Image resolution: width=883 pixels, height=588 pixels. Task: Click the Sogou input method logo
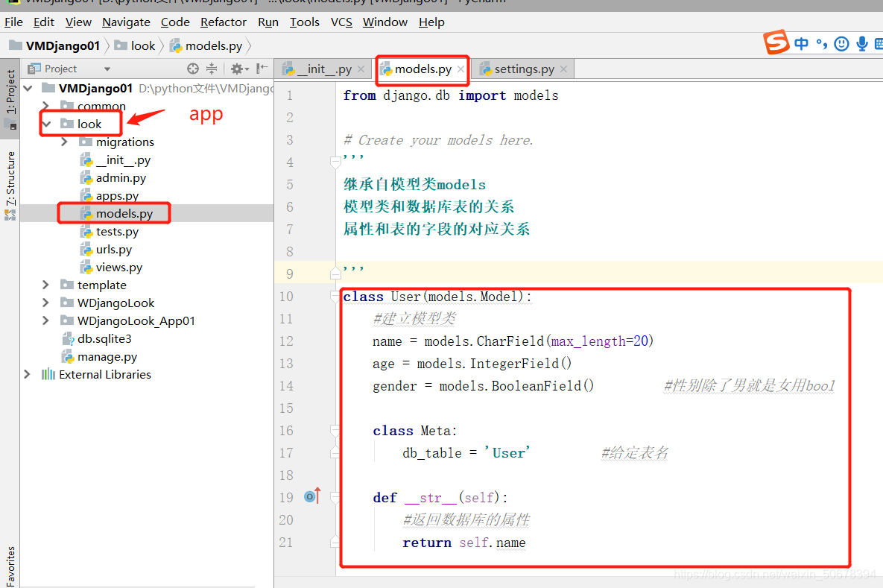776,43
